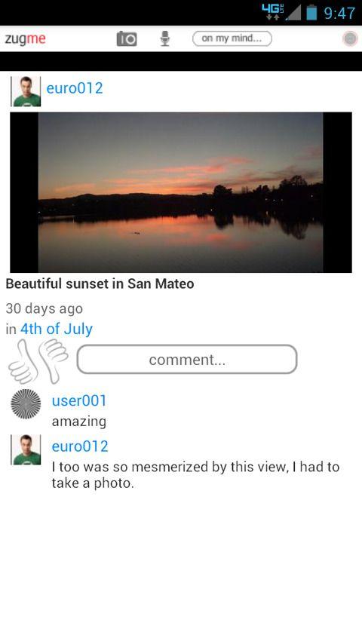Open user001's profile link
Image resolution: width=362 pixels, height=644 pixels.
click(x=79, y=400)
